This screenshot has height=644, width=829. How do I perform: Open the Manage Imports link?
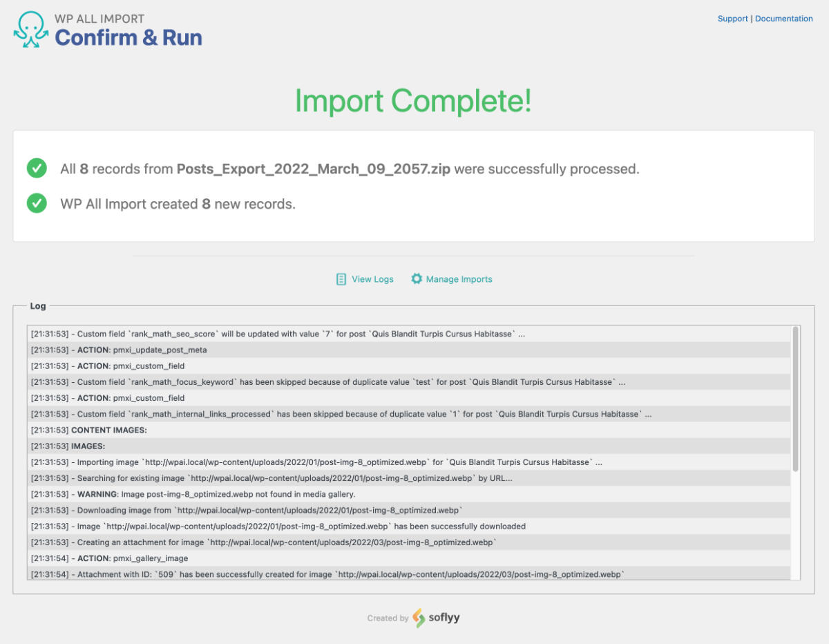coord(459,279)
